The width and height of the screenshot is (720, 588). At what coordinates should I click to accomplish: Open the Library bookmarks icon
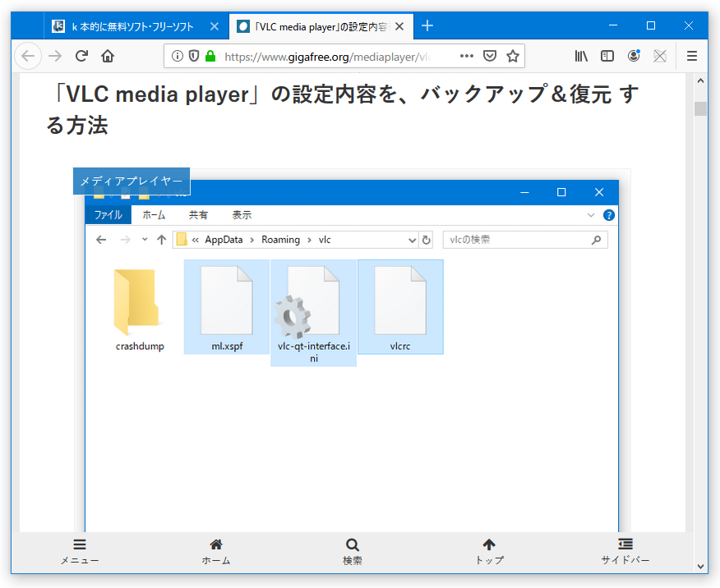point(581,56)
